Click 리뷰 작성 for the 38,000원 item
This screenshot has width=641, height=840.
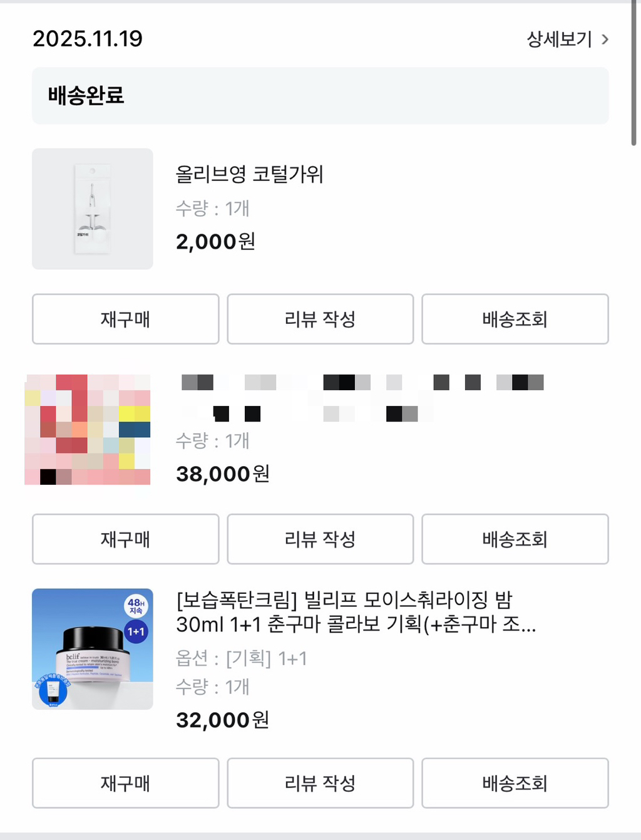(320, 539)
